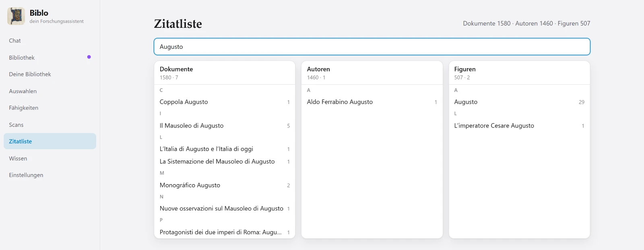Go to Bibliothek in the sidebar
Screen dimensions: 644x250
tap(50, 58)
